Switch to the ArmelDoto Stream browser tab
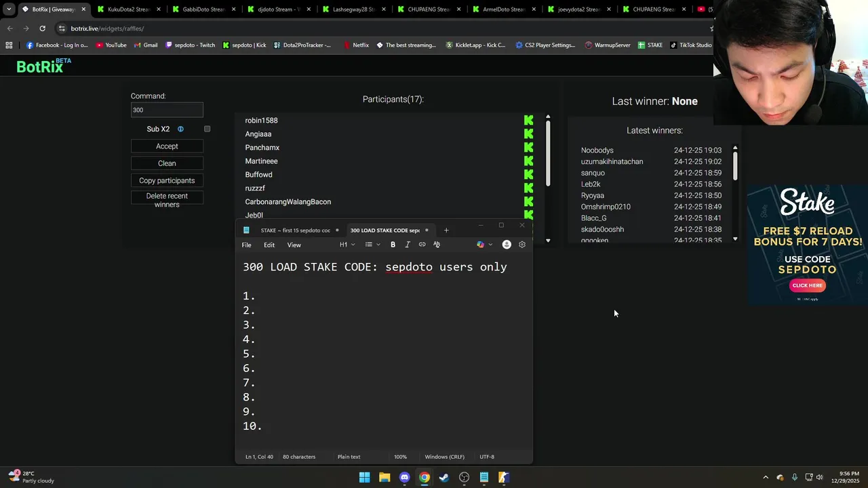This screenshot has width=868, height=488. pyautogui.click(x=504, y=9)
